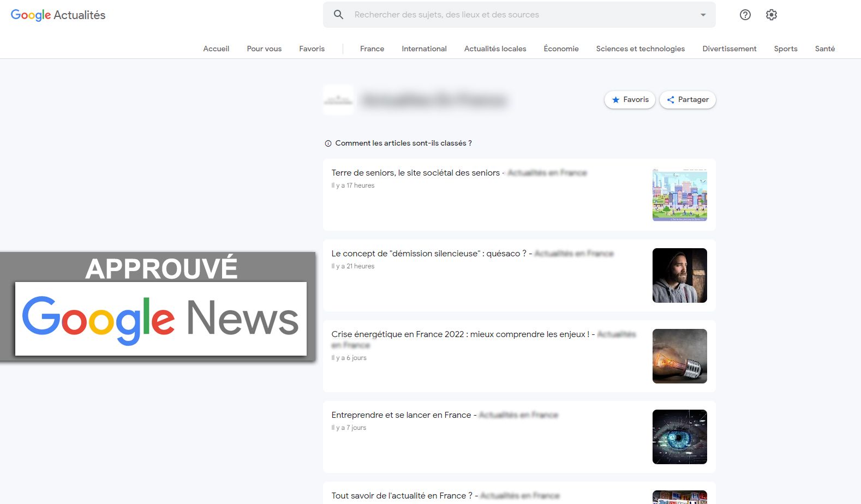Image resolution: width=861 pixels, height=504 pixels.
Task: Click 'Il y a 6 jours' timestamp
Action: 349,358
